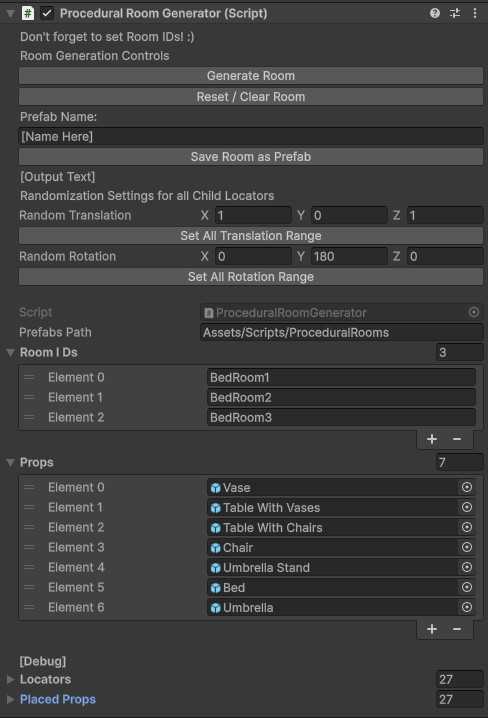Add element to Room IDs list
The width and height of the screenshot is (488, 718).
coord(432,439)
